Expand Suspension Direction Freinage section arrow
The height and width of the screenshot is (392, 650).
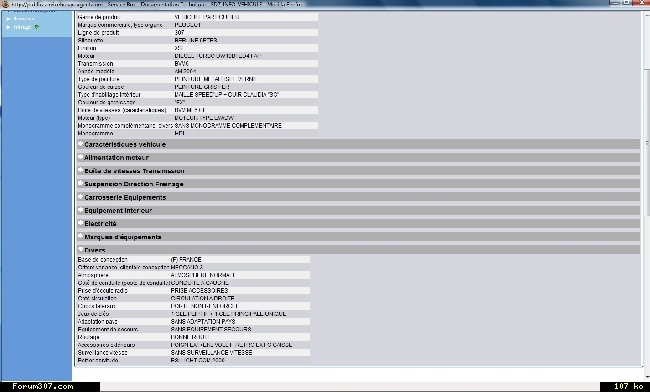click(80, 184)
